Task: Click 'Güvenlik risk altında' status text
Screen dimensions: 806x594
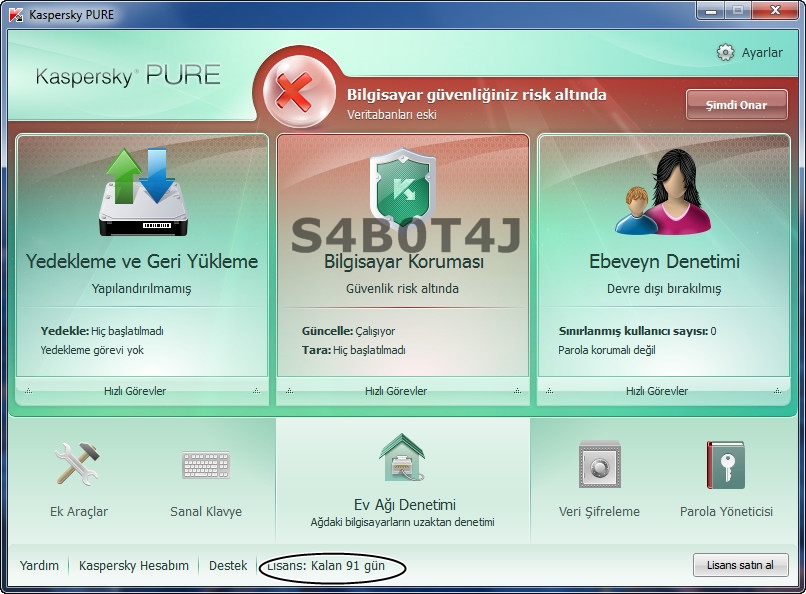Action: tap(402, 289)
